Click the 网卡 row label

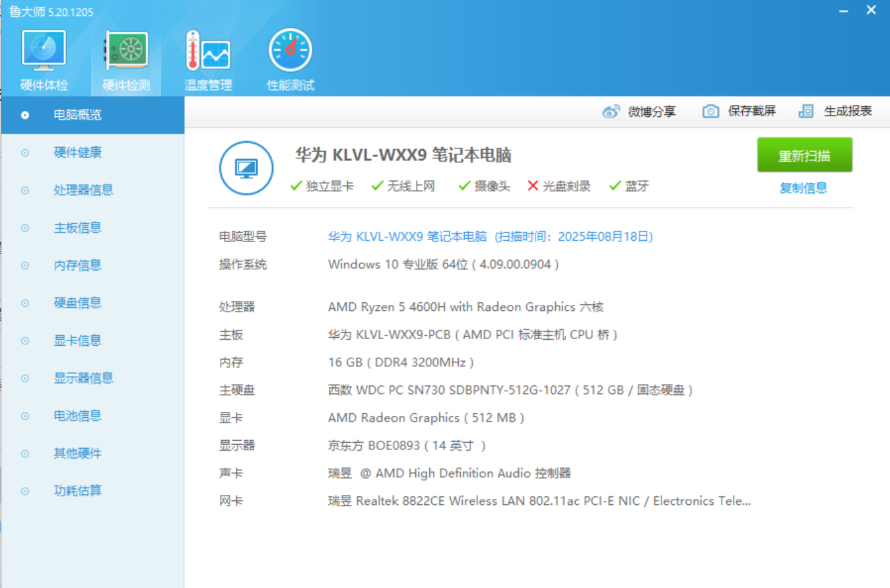pyautogui.click(x=231, y=501)
